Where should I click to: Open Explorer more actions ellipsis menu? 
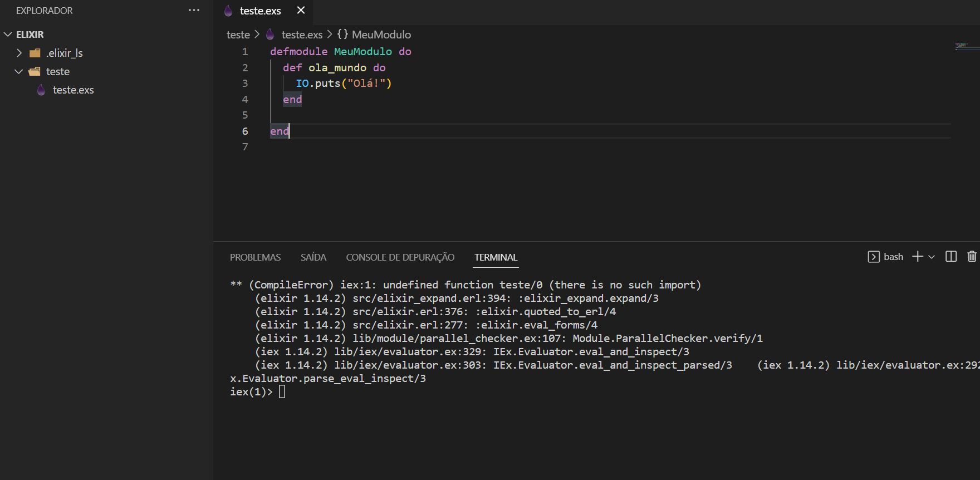tap(194, 11)
